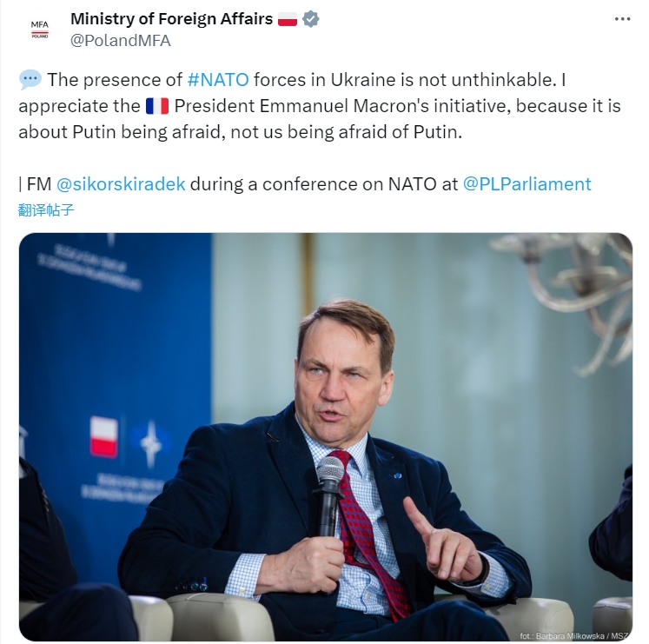The height and width of the screenshot is (644, 649).
Task: Click the NATO emblem on the blue backdrop
Action: pyautogui.click(x=151, y=443)
